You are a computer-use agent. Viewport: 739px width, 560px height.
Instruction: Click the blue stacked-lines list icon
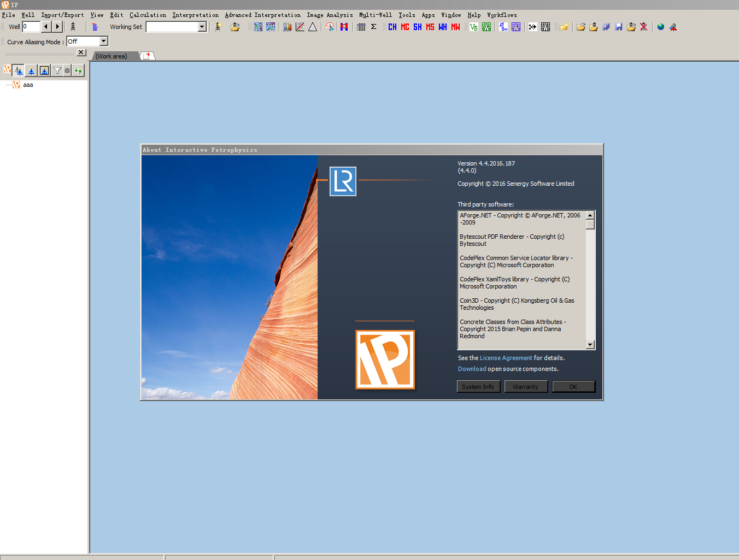[95, 27]
